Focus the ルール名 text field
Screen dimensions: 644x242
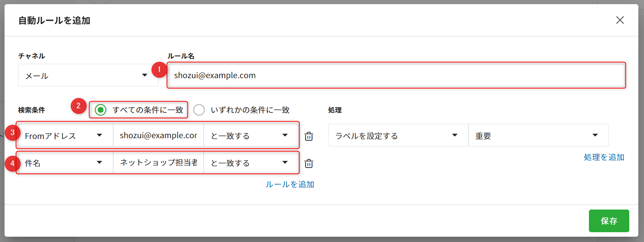(x=396, y=76)
